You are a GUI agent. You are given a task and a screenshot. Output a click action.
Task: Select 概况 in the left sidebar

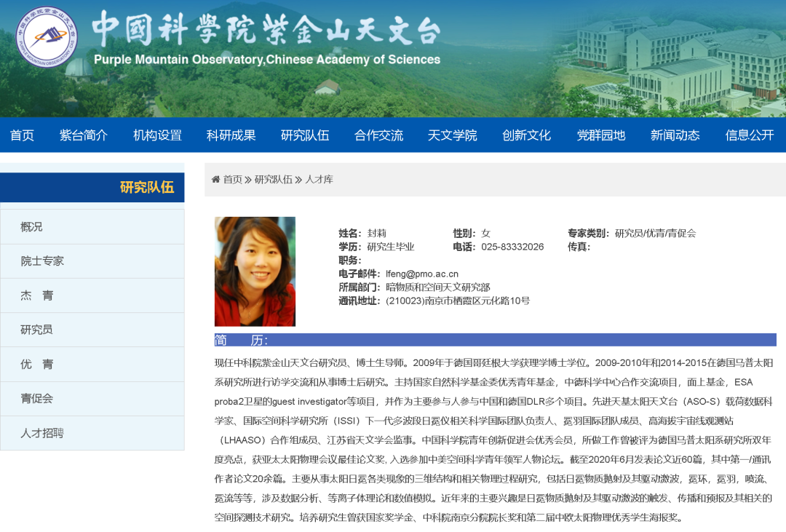coord(32,226)
